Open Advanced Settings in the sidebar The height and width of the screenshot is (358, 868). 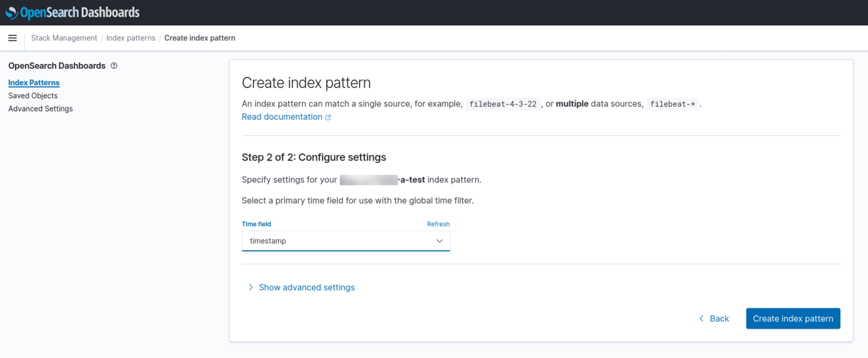[x=40, y=109]
